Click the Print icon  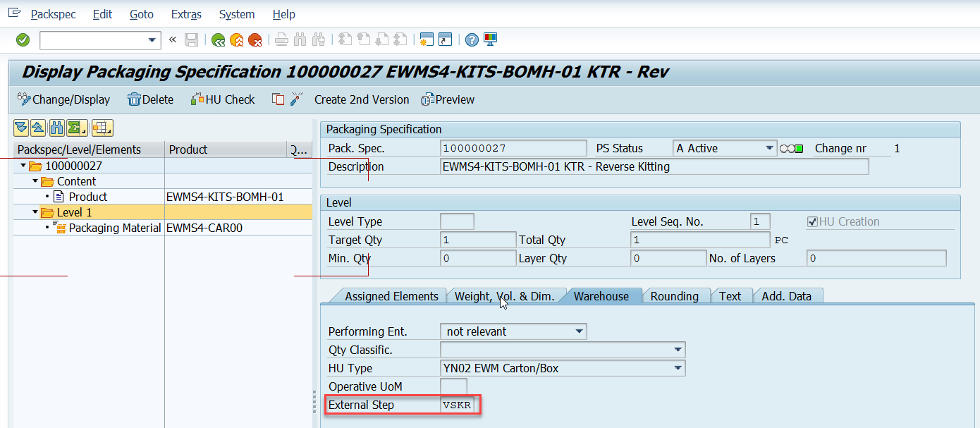[x=281, y=40]
